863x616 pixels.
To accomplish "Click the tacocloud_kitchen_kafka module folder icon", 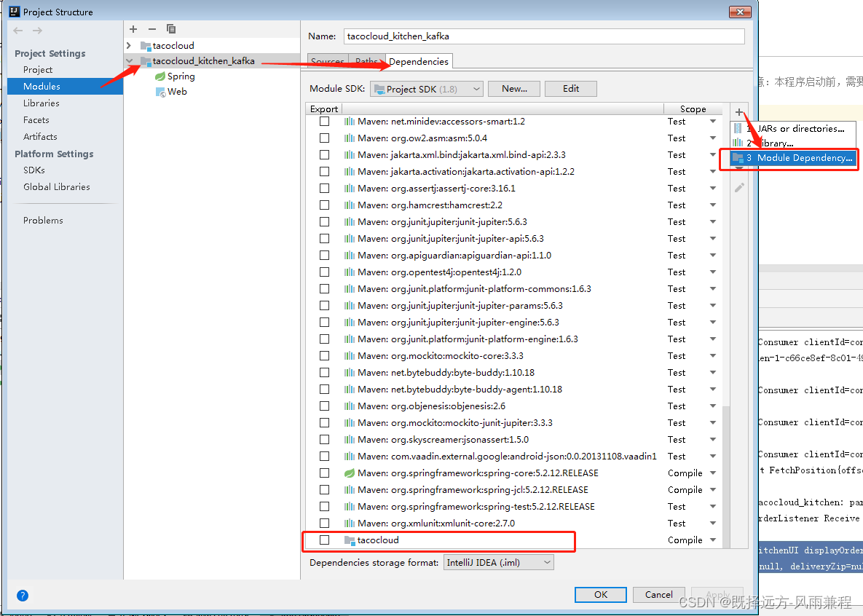I will (x=146, y=61).
